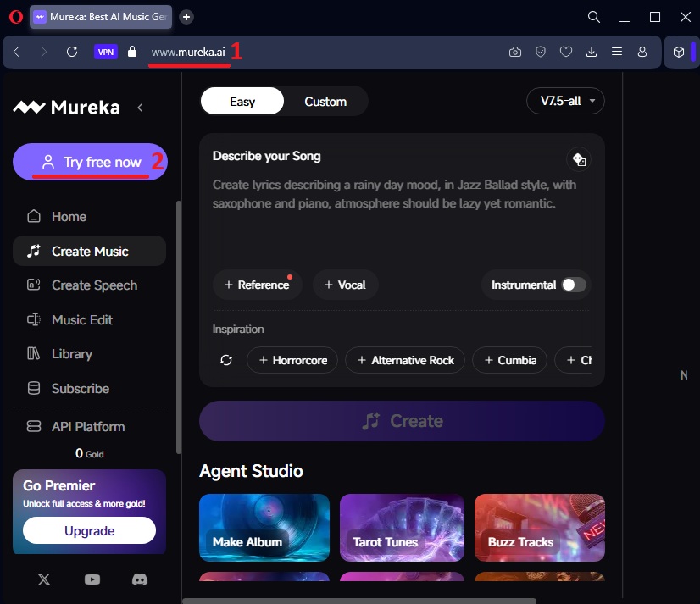Click the horizontal scrollbar at the bottom
This screenshot has width=700, height=604.
(x=359, y=601)
